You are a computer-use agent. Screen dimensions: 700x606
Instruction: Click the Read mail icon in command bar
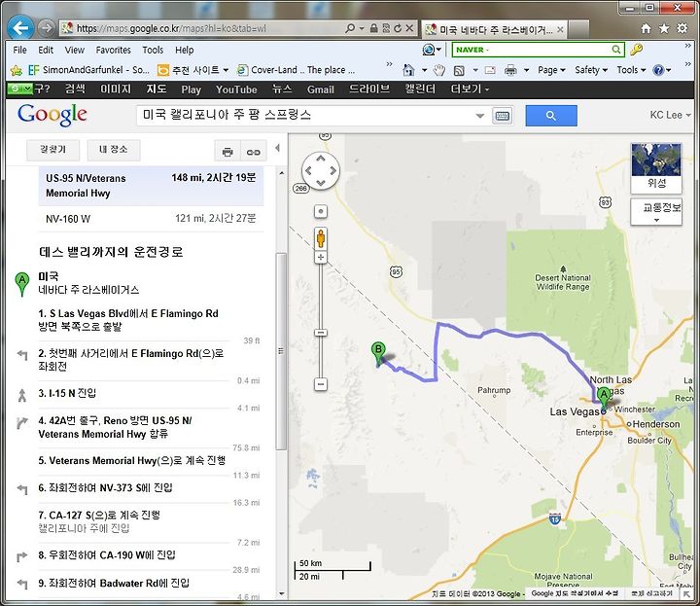(x=490, y=70)
